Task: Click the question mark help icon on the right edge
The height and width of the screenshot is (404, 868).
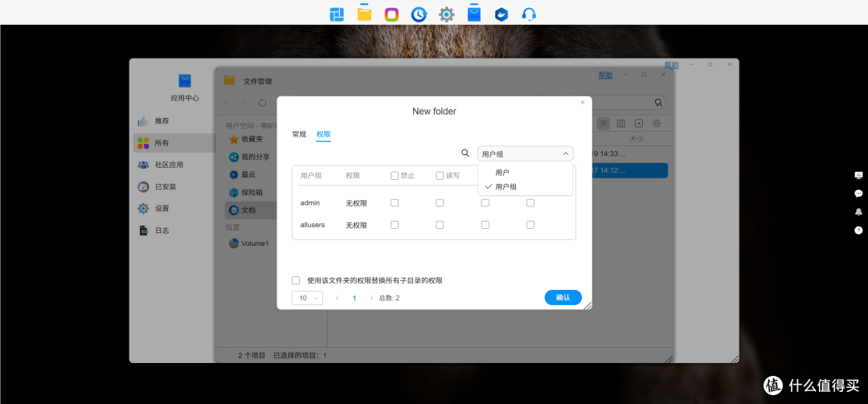Action: 858,231
